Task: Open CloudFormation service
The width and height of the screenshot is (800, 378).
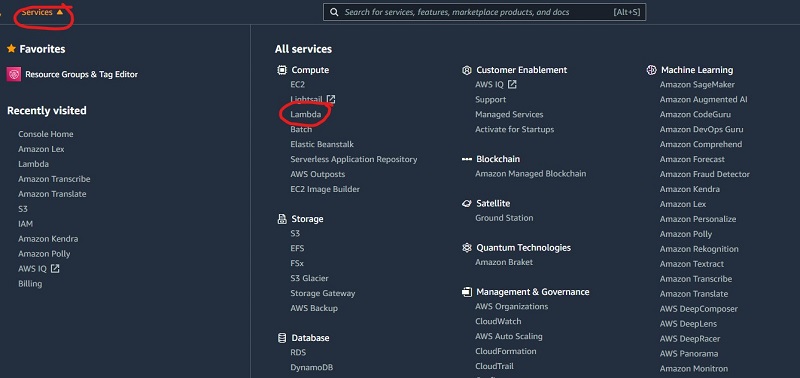Action: (506, 351)
